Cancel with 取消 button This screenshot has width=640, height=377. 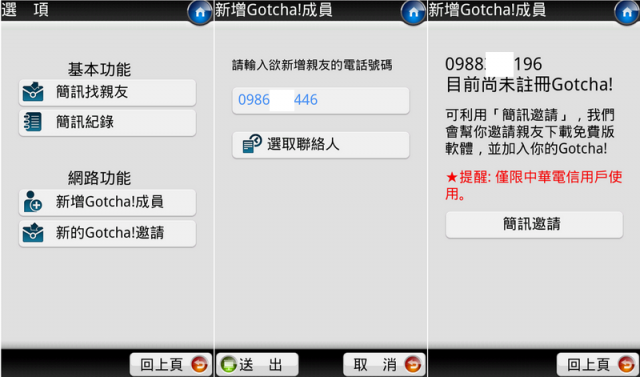coord(384,364)
